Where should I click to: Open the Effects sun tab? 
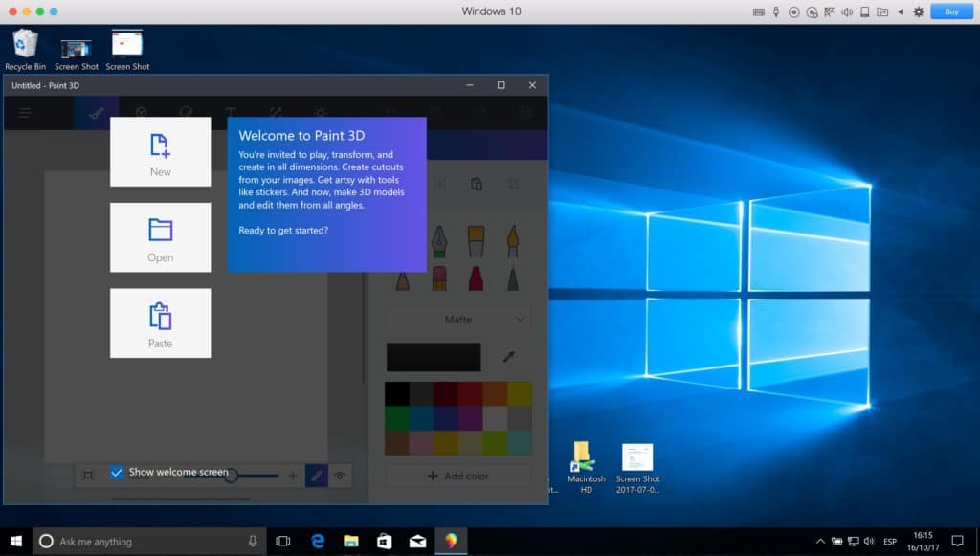[x=320, y=113]
